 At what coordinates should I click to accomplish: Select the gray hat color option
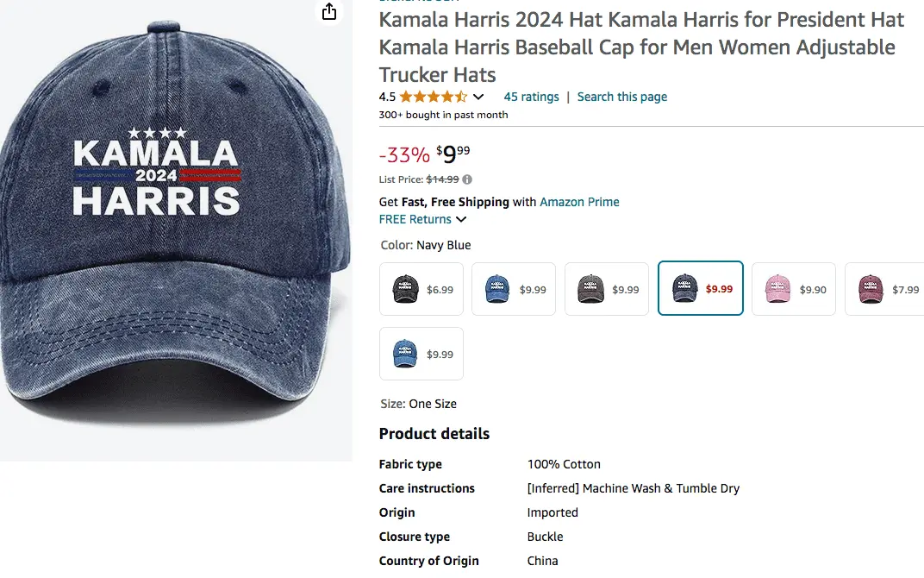click(607, 289)
